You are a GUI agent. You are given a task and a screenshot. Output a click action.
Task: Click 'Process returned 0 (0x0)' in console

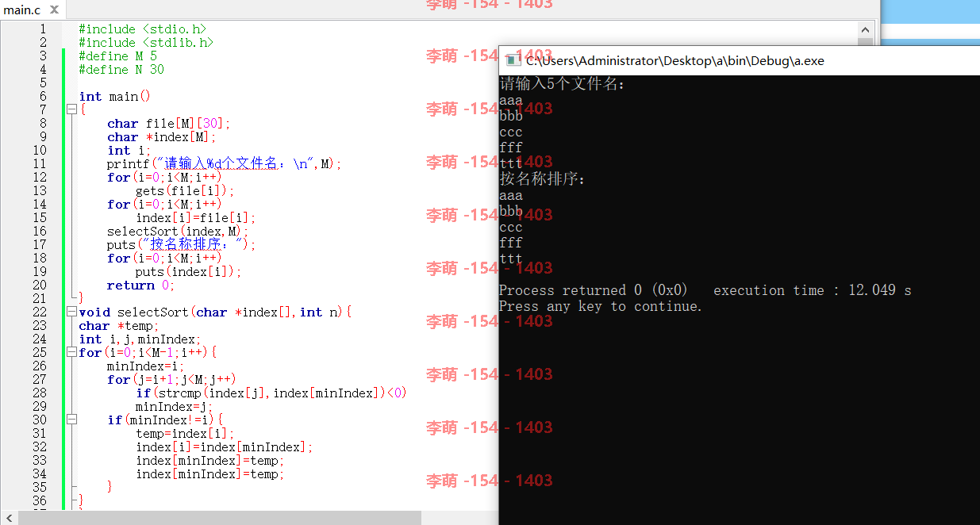(x=594, y=290)
